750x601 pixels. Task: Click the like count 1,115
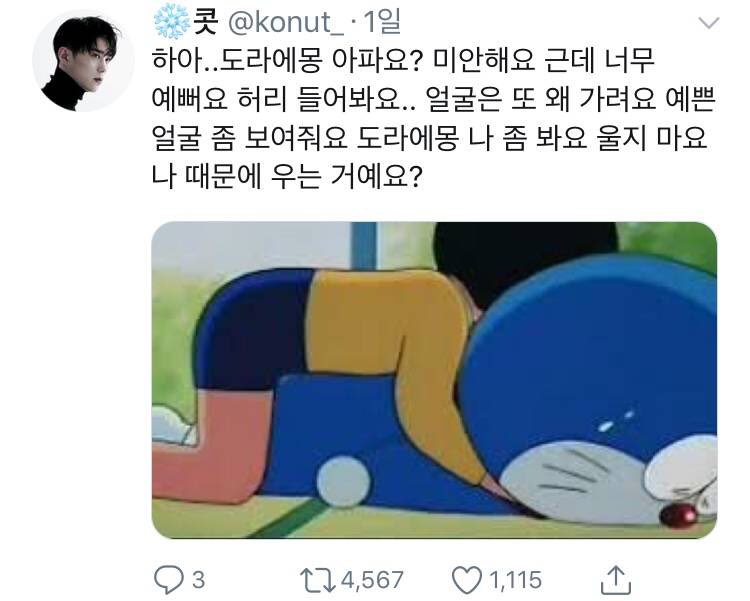coord(516,580)
